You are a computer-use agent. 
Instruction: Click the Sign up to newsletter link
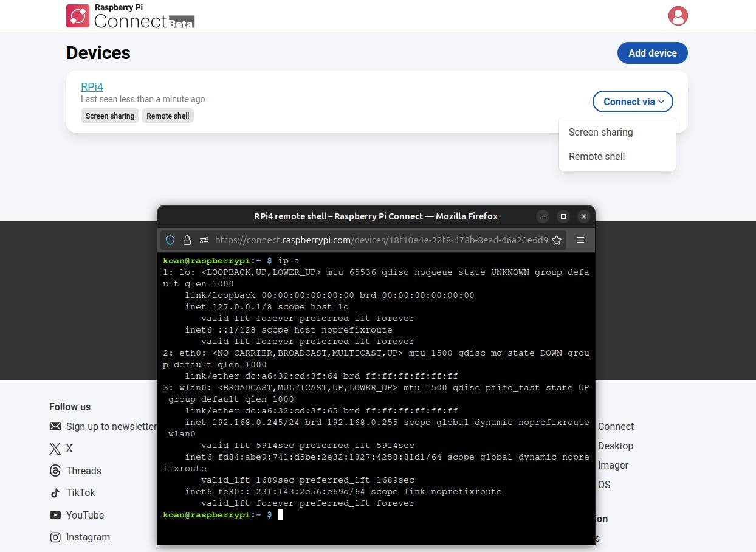[112, 426]
